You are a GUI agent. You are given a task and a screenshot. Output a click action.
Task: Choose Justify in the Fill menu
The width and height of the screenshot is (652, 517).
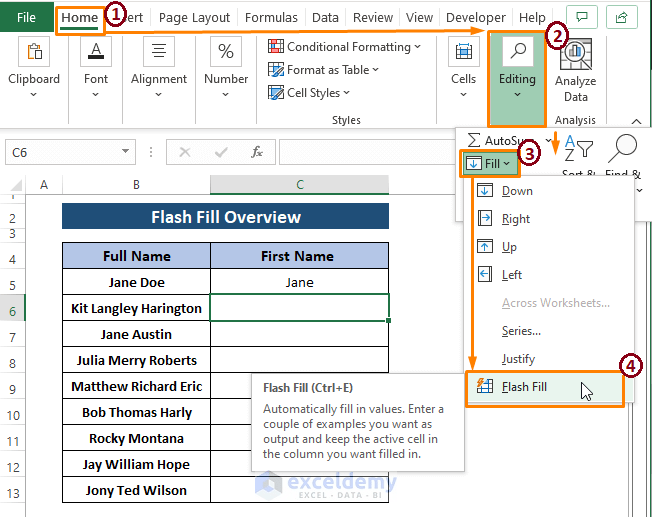coord(550,359)
